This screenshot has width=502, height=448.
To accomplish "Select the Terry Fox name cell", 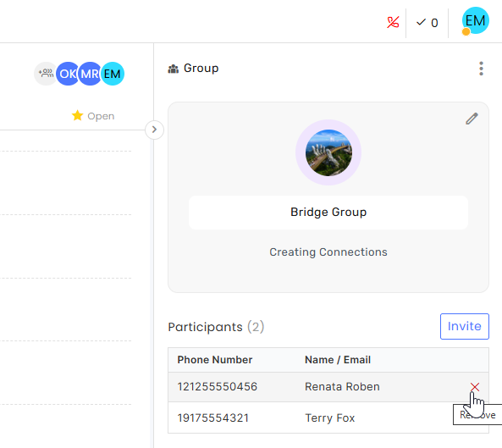I will [330, 418].
